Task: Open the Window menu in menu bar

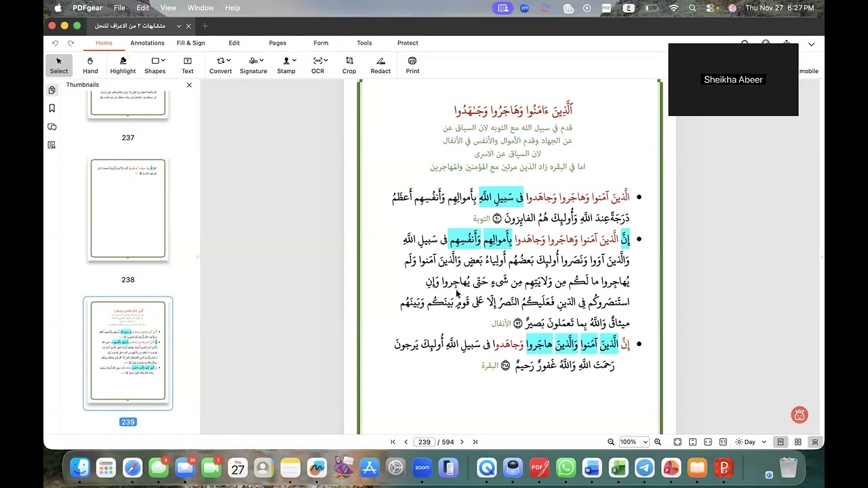Action: click(x=201, y=7)
